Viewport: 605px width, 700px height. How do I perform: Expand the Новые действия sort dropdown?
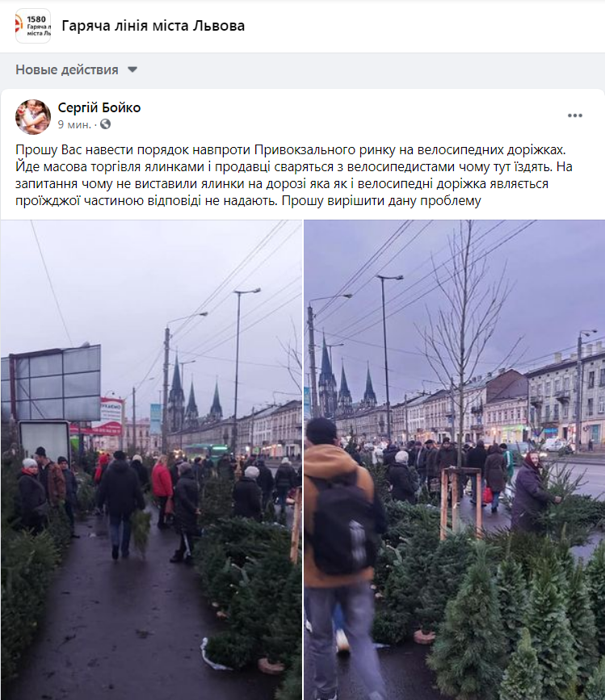[77, 70]
